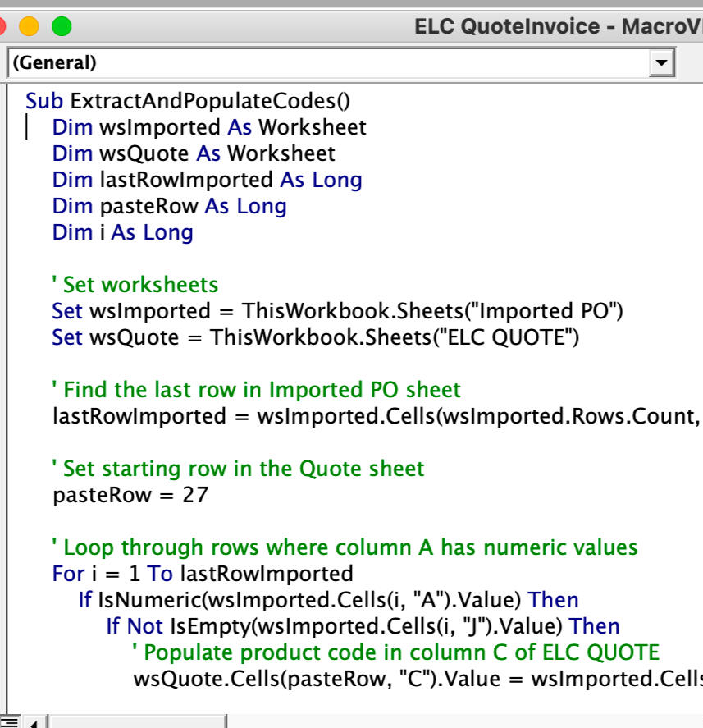Click the If Not IsEmpty condition line
Image resolution: width=703 pixels, height=728 pixels.
coord(363,626)
